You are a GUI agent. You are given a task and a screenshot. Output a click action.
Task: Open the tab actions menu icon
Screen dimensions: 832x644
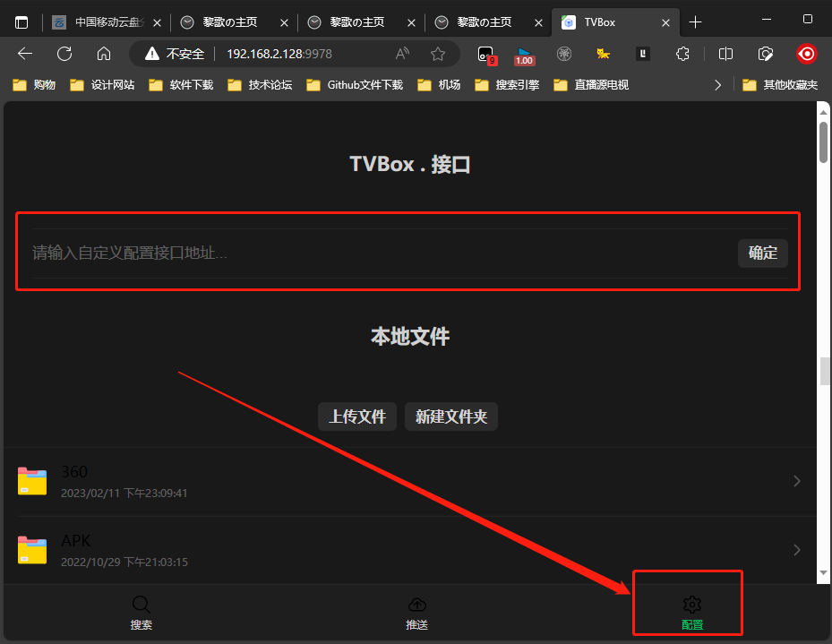click(x=21, y=22)
